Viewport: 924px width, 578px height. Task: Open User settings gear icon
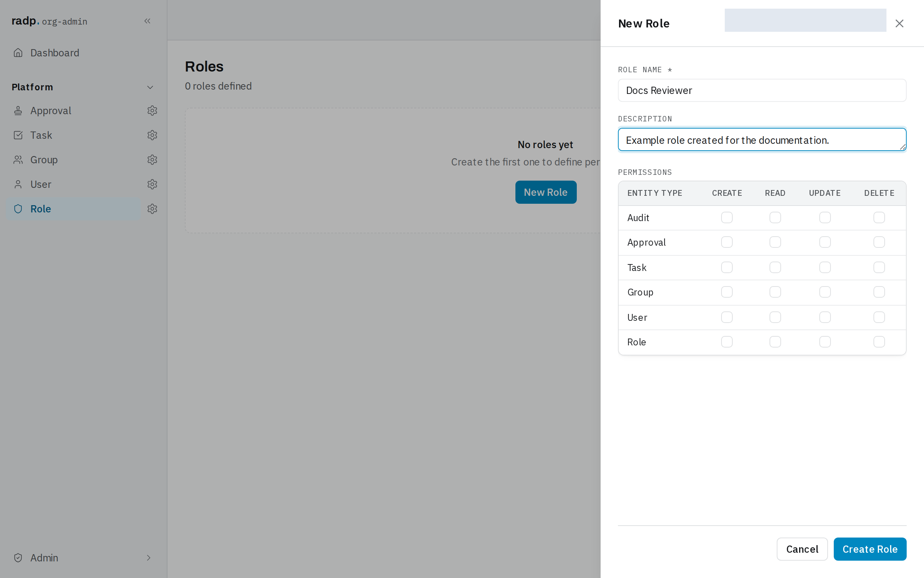[152, 184]
